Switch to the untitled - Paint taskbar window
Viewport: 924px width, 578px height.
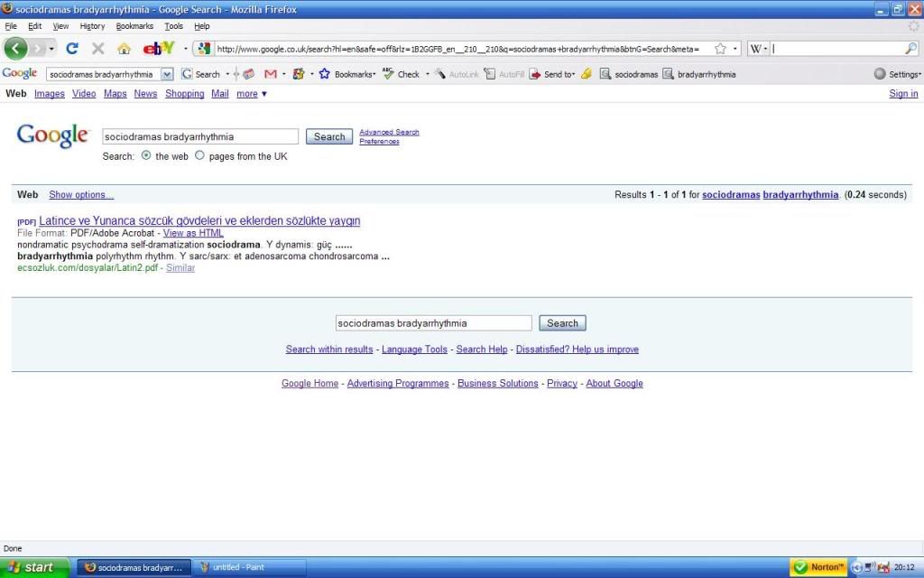tap(249, 567)
